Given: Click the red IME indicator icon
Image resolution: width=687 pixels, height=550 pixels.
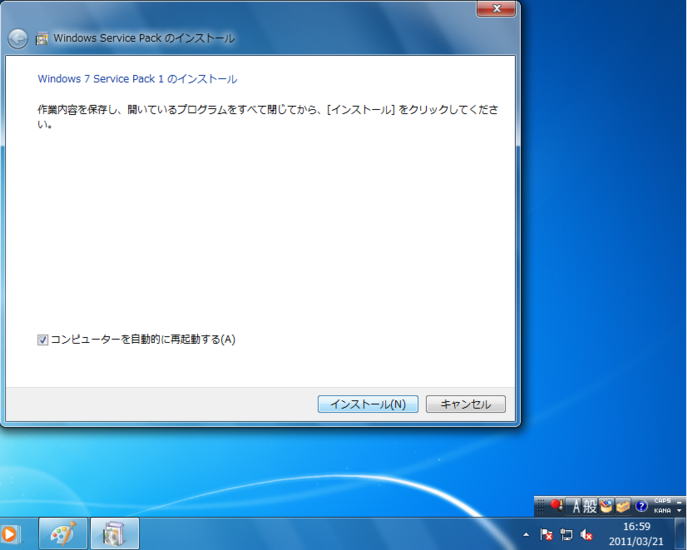Looking at the screenshot, I should pyautogui.click(x=556, y=506).
